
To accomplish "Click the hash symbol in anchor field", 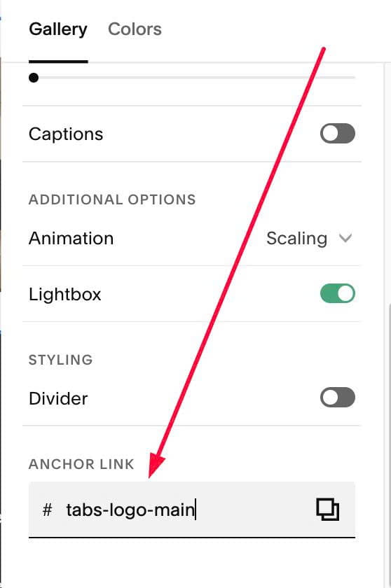I will [47, 510].
